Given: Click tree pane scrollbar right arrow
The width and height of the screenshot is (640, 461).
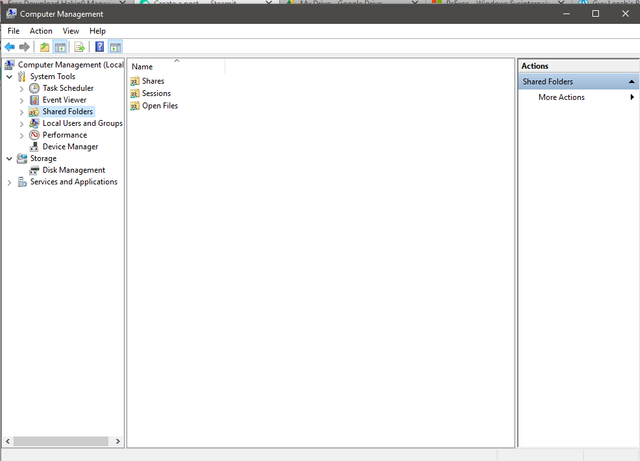Looking at the screenshot, I should (x=118, y=441).
